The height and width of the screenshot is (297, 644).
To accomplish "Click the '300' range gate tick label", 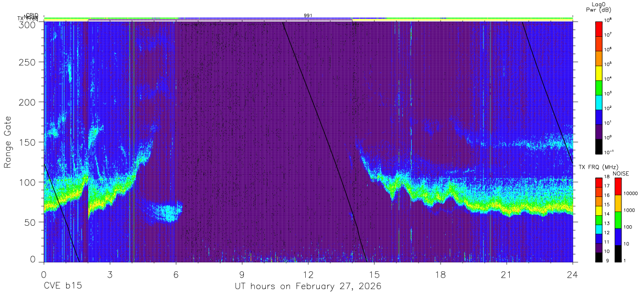I will (x=28, y=25).
